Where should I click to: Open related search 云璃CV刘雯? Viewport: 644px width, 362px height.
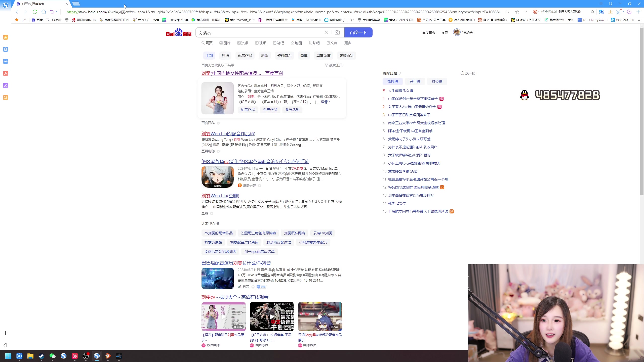click(x=323, y=233)
